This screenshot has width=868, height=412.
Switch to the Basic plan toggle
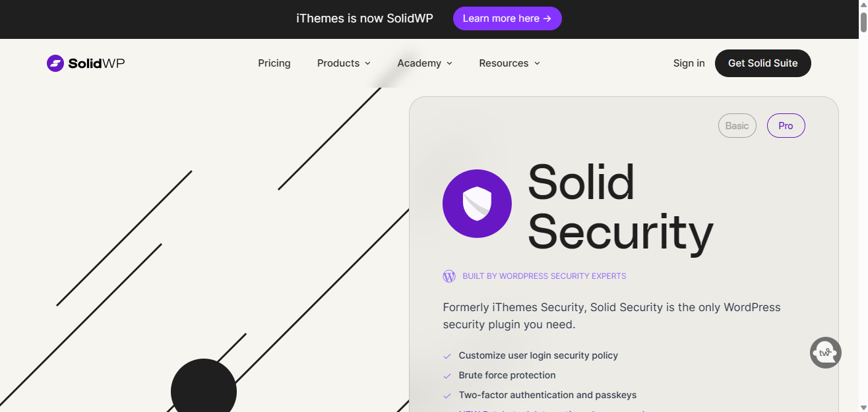(x=737, y=126)
